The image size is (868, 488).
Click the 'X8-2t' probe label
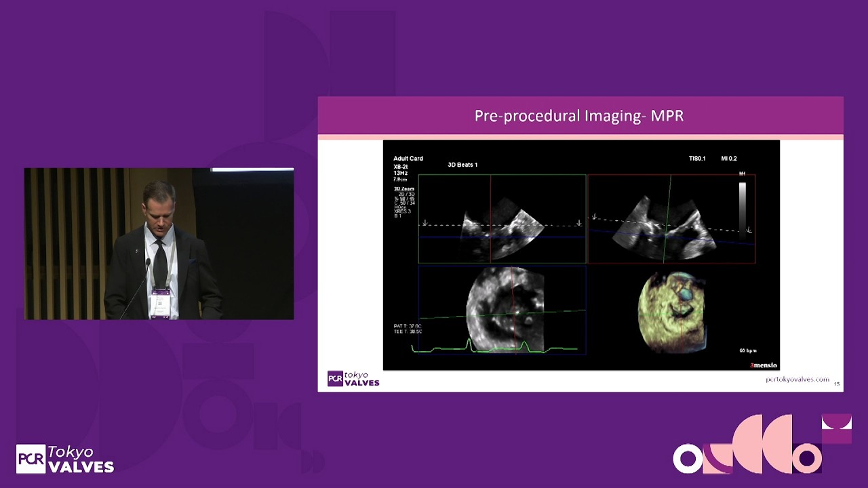(401, 166)
